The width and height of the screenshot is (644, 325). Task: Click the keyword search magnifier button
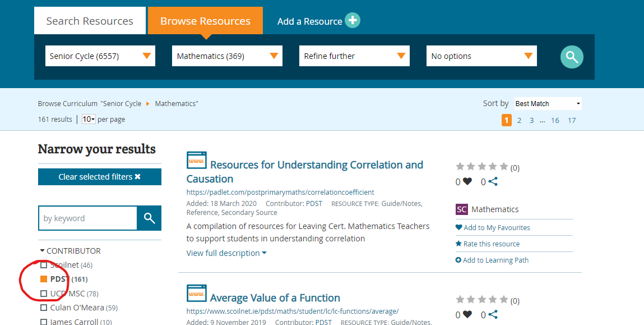pyautogui.click(x=149, y=218)
